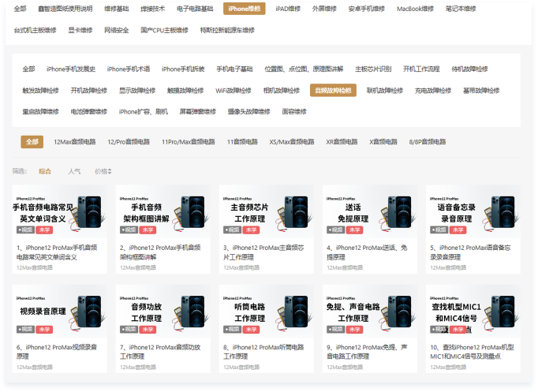The image size is (538, 392).
Task: Open thumbnail 听筒电路工作原理
Action: [267, 312]
